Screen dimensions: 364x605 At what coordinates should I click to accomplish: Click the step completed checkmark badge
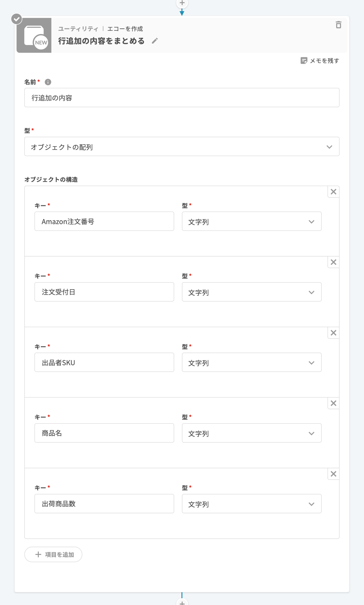[17, 19]
